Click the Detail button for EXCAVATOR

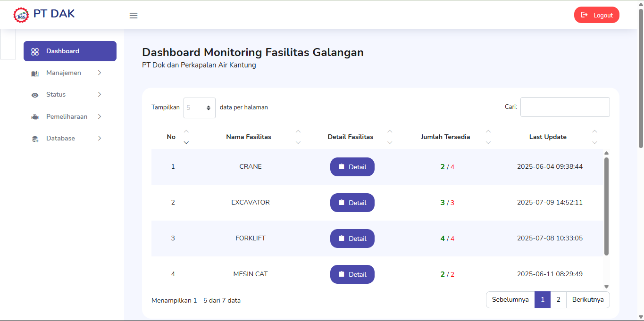pyautogui.click(x=352, y=202)
